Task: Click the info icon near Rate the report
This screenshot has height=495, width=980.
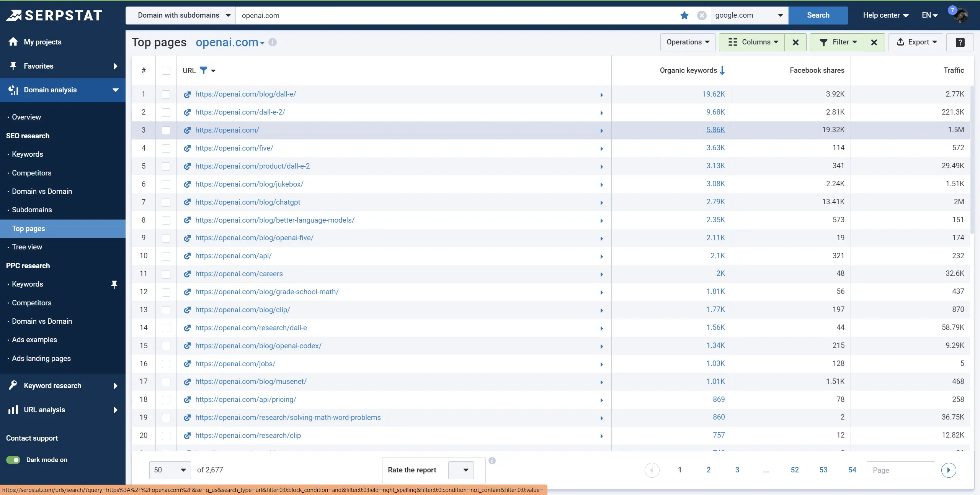Action: click(x=492, y=461)
